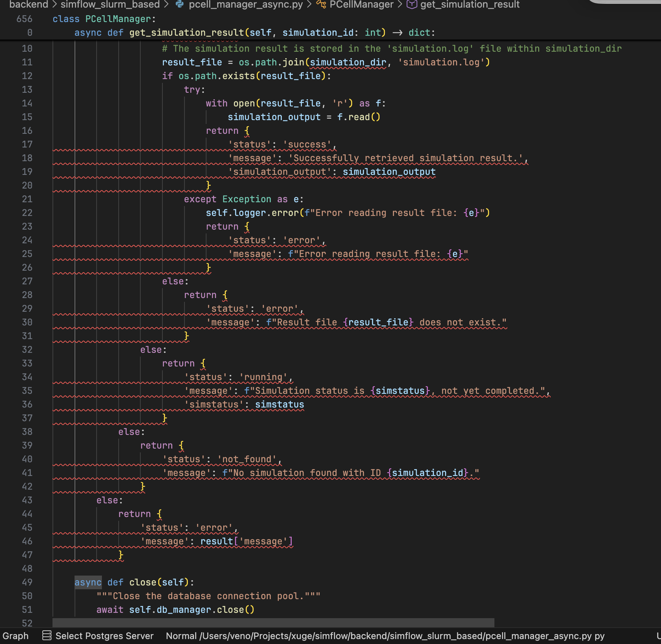661x644 pixels.
Task: Open Graph from the status bar
Action: (15, 636)
